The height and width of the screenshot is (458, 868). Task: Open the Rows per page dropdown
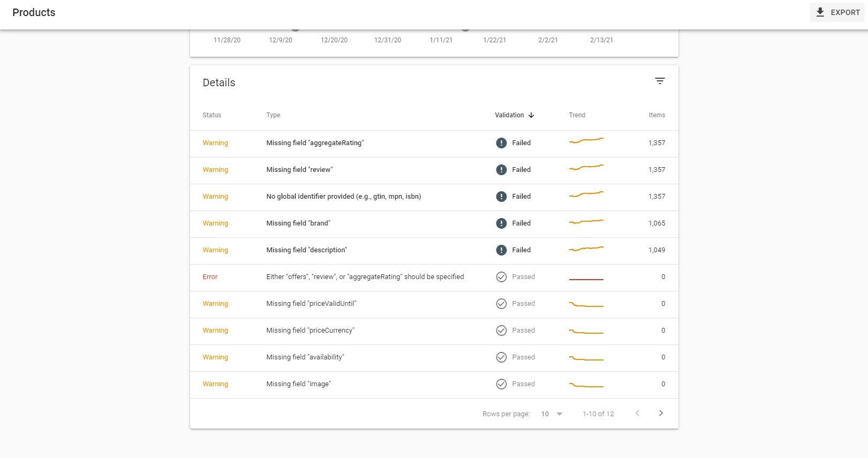pyautogui.click(x=552, y=414)
